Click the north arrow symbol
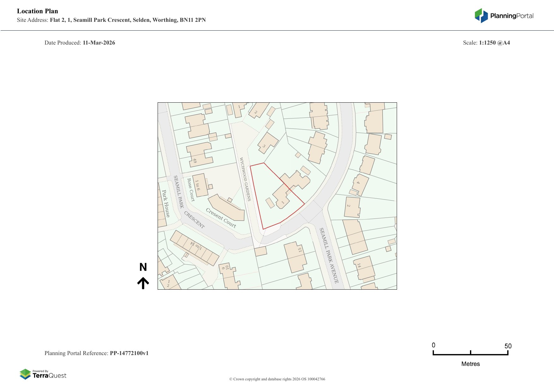 coord(143,283)
